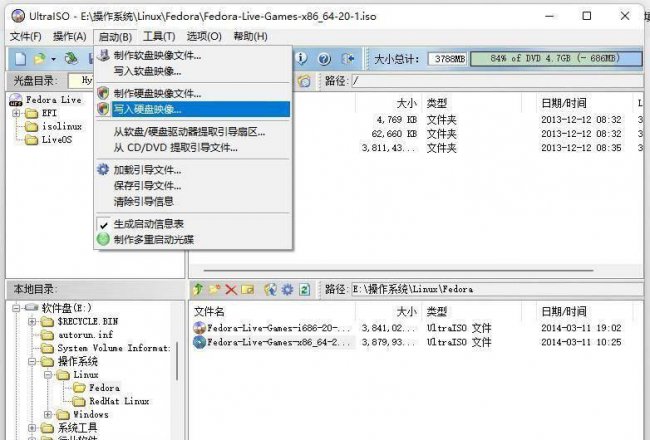Click the local tree vertical scrollbar

(x=177, y=361)
